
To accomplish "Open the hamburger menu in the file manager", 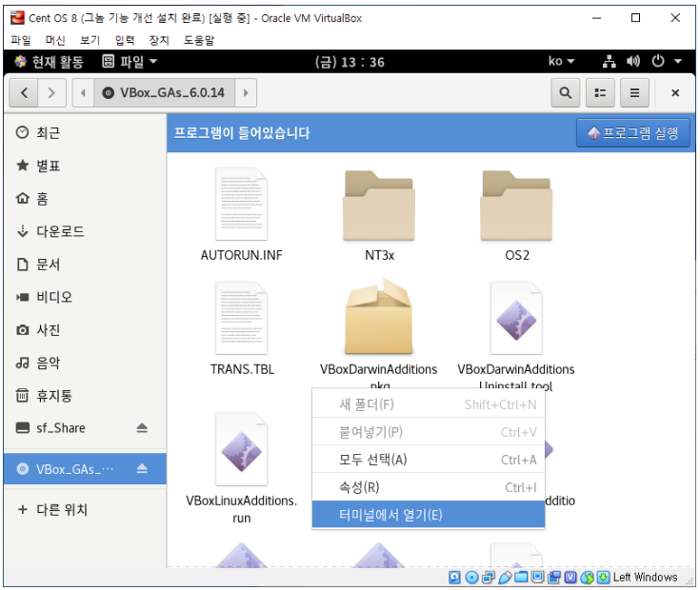I will (634, 92).
